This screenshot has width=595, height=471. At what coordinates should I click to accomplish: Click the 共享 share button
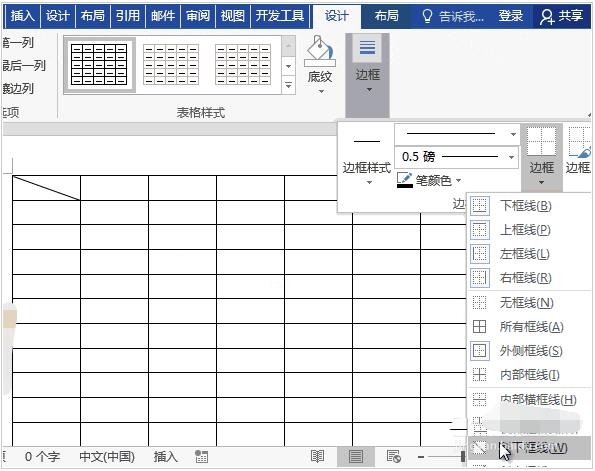click(x=562, y=16)
